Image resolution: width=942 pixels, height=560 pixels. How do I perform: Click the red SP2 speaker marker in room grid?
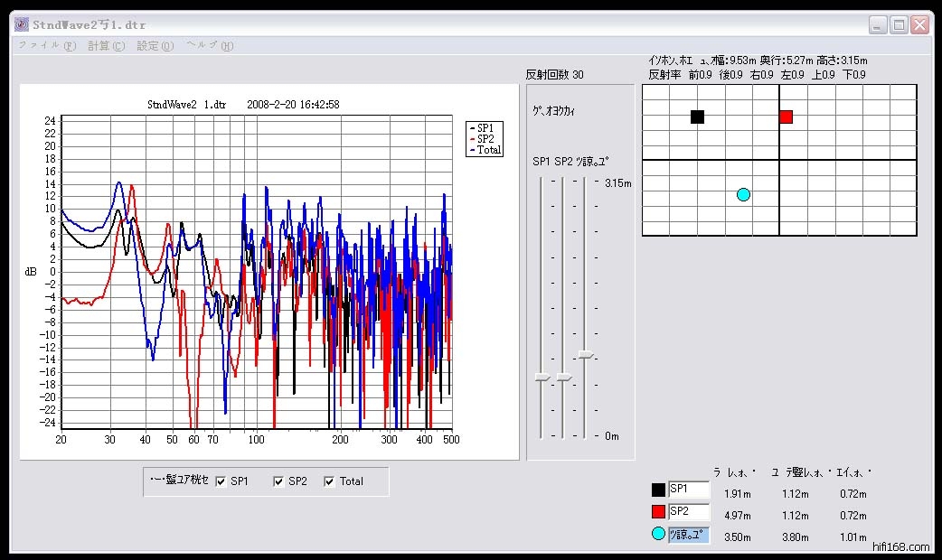click(786, 117)
